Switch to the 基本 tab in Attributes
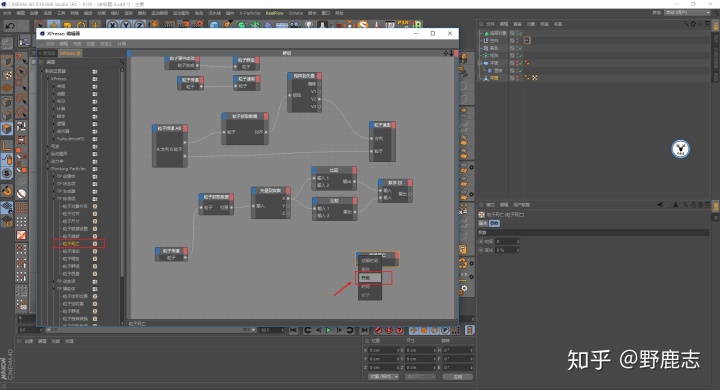The height and width of the screenshot is (390, 720). [483, 223]
